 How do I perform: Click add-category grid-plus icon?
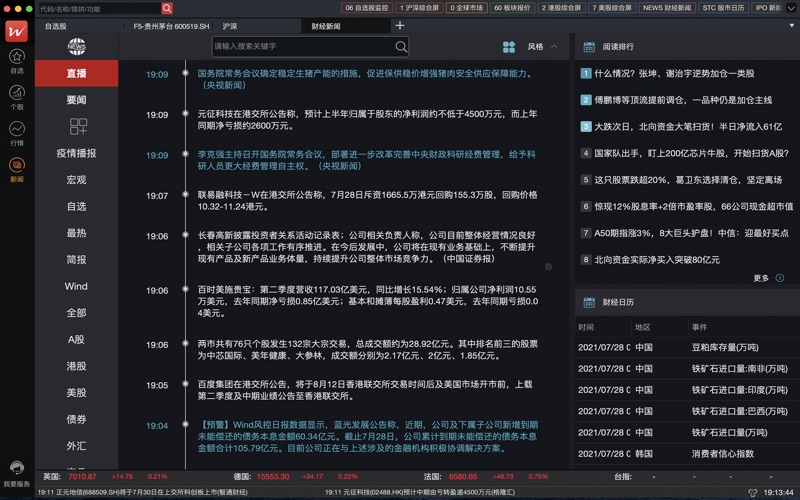point(77,126)
